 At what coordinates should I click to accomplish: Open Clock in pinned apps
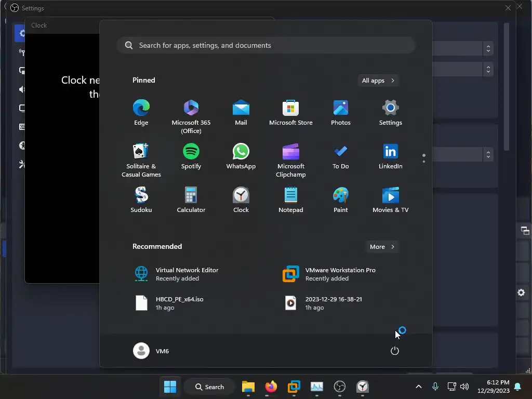coord(241,200)
